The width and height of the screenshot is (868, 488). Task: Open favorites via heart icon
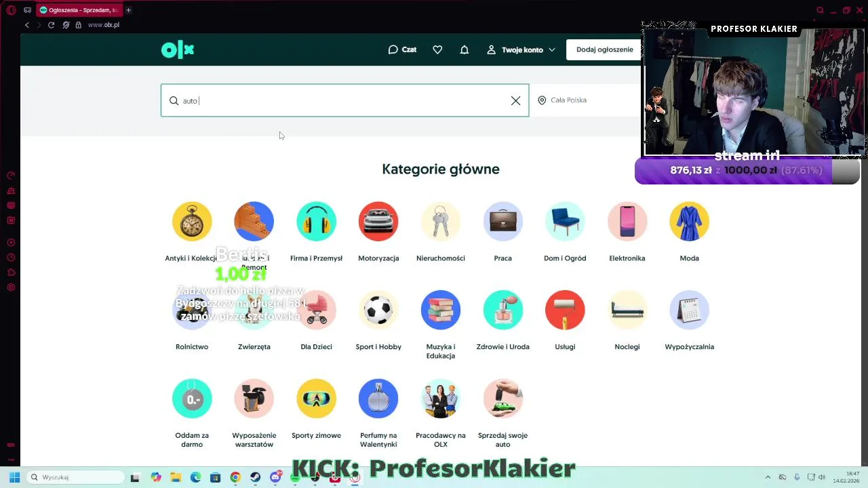pyautogui.click(x=437, y=49)
